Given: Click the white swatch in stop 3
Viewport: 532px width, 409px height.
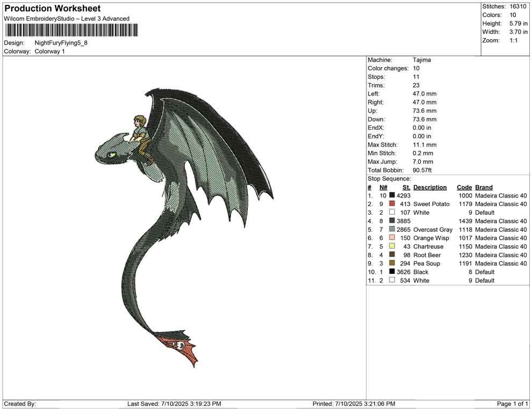Looking at the screenshot, I should coord(392,212).
